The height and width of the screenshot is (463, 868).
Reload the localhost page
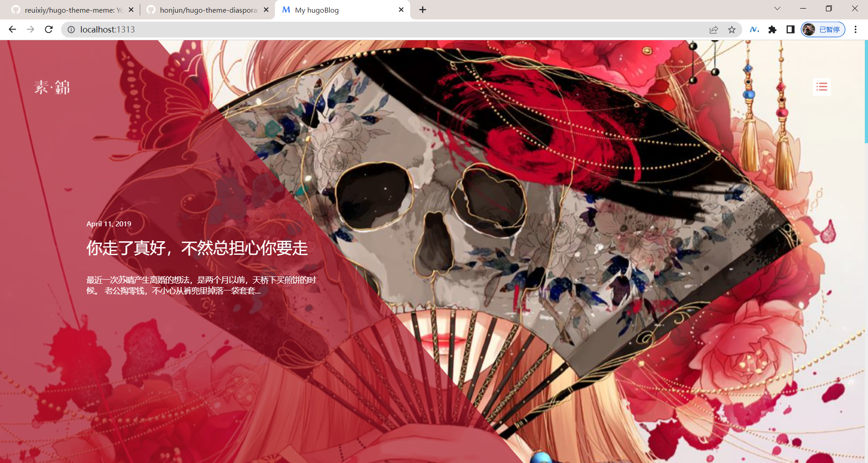[49, 29]
